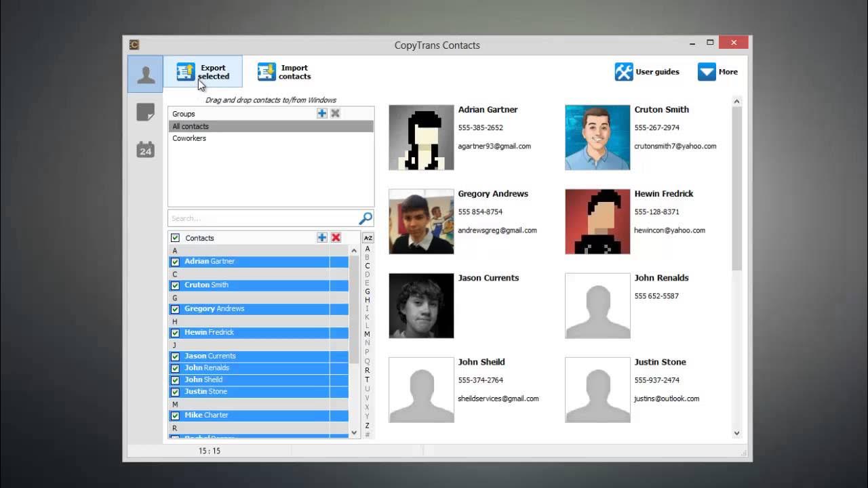Uncheck Hewin Fredrick checkbox
This screenshot has height=488, width=868.
click(175, 333)
